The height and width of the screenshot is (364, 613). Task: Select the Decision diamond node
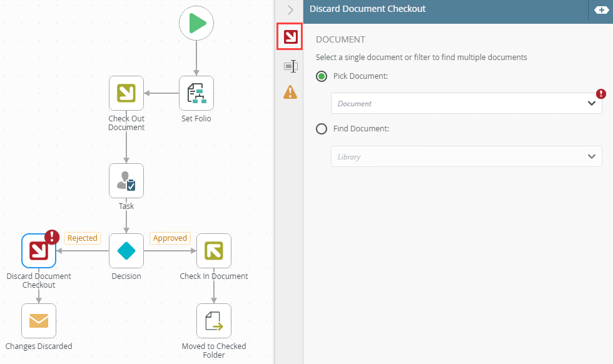126,251
